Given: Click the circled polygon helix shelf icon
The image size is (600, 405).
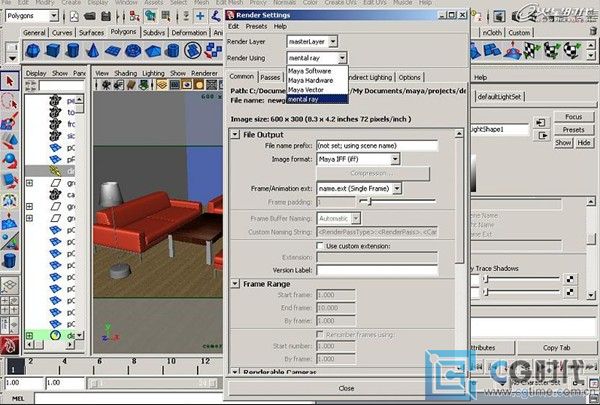Looking at the screenshot, I should coord(193,51).
